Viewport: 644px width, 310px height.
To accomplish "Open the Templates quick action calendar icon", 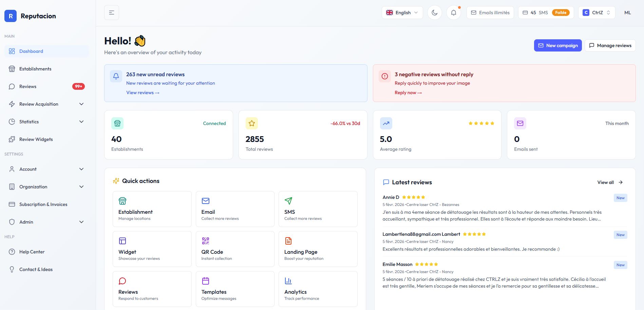I will pos(205,281).
